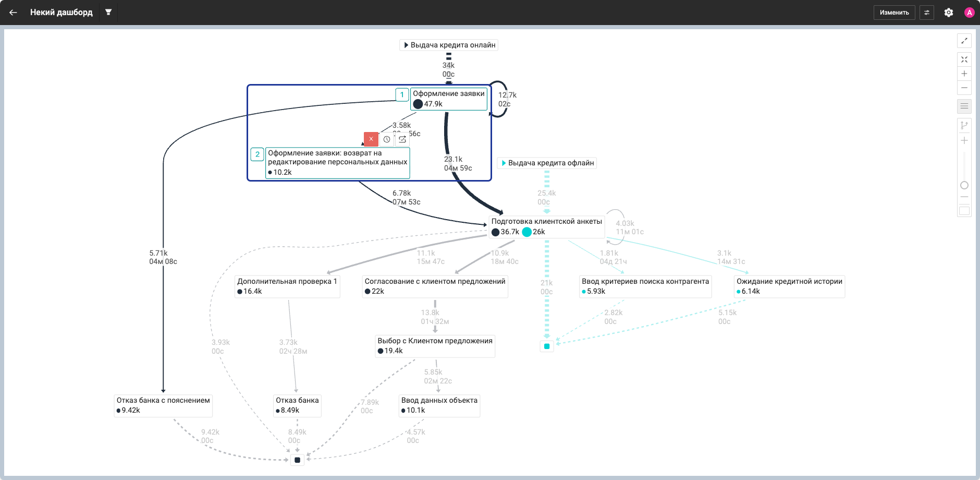Expand the Выдача кредита офлайн start node
Screen dimensions: 980x480
[547, 163]
